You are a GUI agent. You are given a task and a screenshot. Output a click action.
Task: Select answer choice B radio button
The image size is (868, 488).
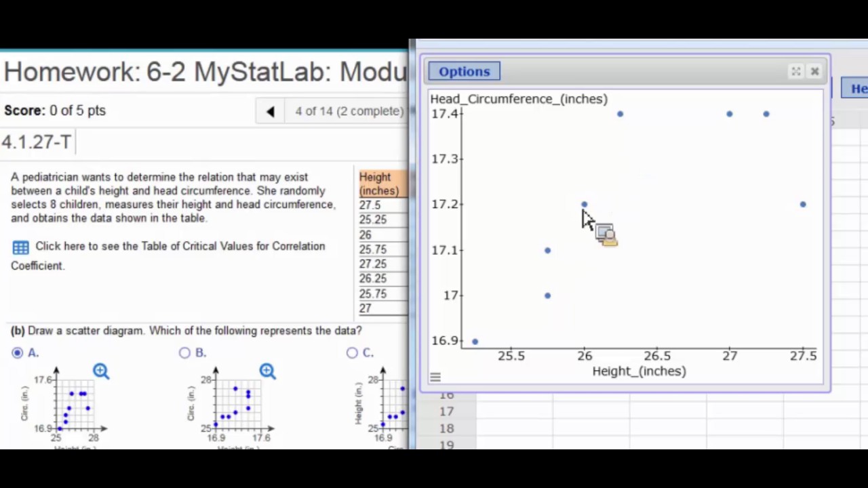tap(184, 352)
